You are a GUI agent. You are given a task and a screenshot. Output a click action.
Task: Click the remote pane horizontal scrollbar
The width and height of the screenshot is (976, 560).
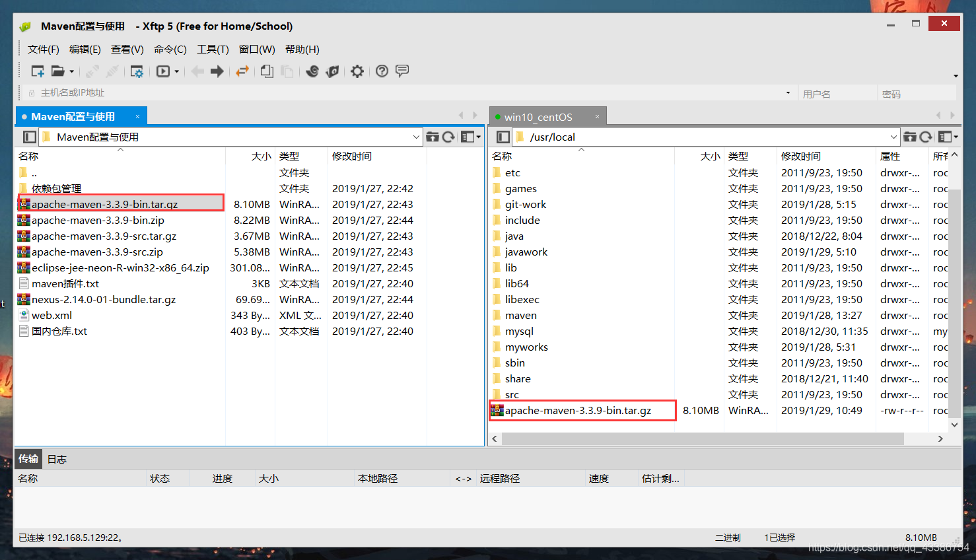coord(703,439)
